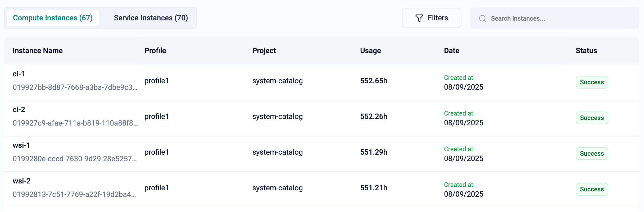This screenshot has height=212, width=644.
Task: Click the Success status badge for wsi-2
Action: pos(592,189)
